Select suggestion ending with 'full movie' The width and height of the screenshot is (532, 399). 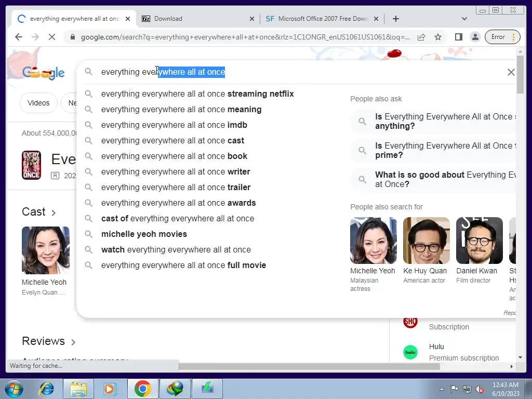(x=183, y=265)
